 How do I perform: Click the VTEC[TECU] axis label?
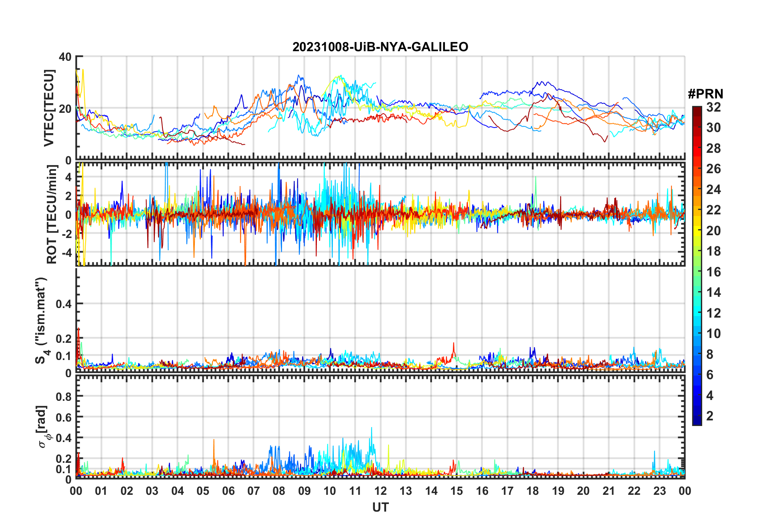[49, 108]
